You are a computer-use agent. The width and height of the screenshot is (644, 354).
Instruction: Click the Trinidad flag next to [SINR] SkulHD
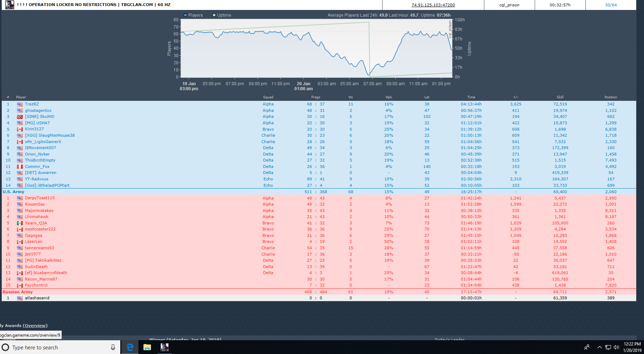[x=20, y=117]
